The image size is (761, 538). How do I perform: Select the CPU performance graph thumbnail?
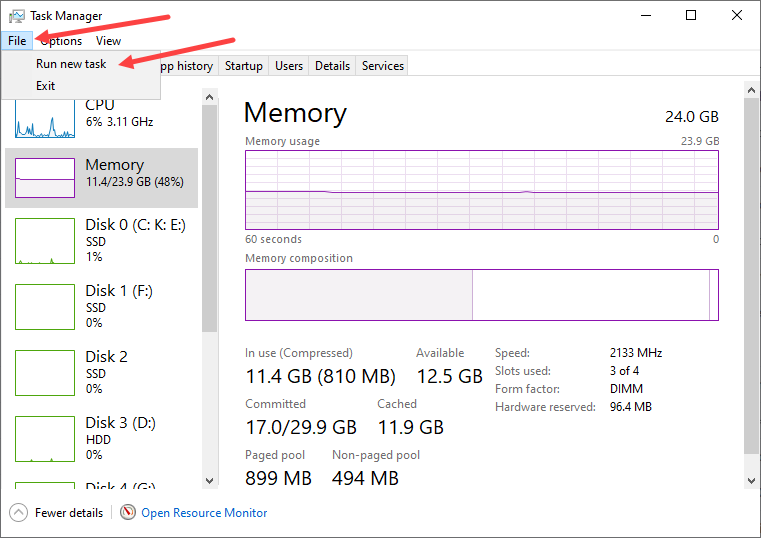click(x=45, y=119)
